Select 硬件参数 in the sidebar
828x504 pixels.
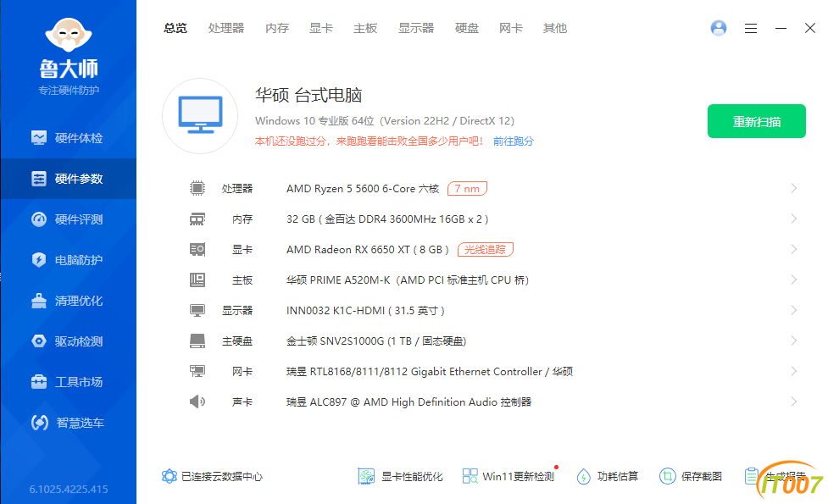68,179
